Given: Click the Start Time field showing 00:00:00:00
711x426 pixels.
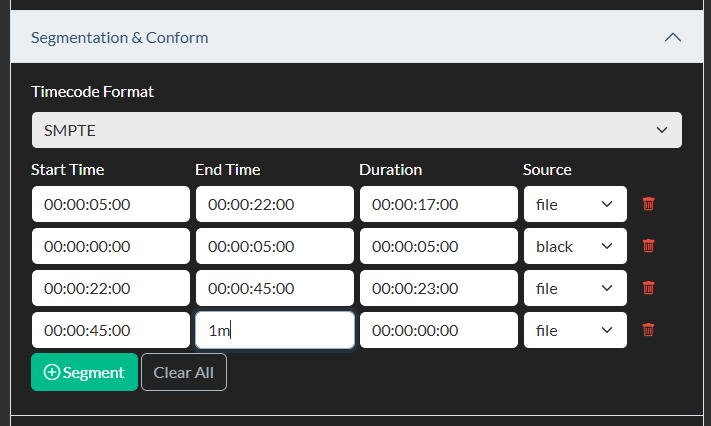Looking at the screenshot, I should tap(110, 246).
